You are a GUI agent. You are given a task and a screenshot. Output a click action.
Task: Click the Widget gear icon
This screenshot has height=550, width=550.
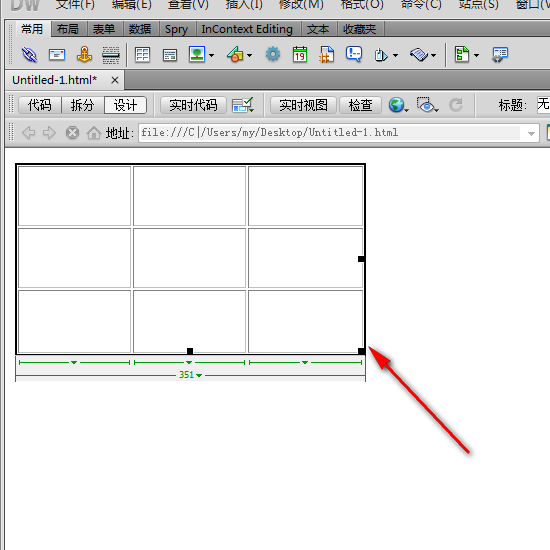[x=273, y=54]
